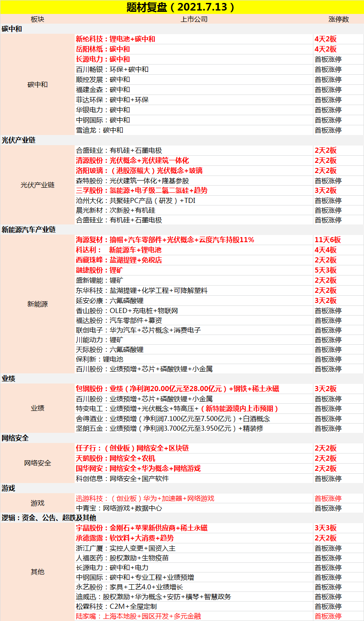Select 中钢国际：碳中和+专业工程+业绩预增

coord(135,577)
